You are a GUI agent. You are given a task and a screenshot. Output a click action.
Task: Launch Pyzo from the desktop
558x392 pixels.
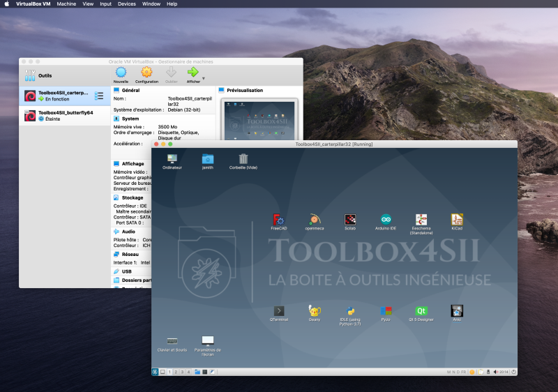coord(386,313)
